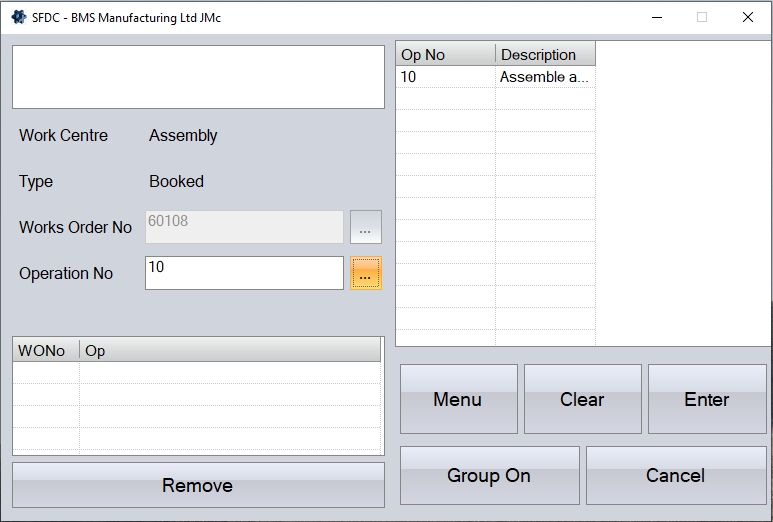773x522 pixels.
Task: Click the large empty text box at top
Action: point(198,76)
